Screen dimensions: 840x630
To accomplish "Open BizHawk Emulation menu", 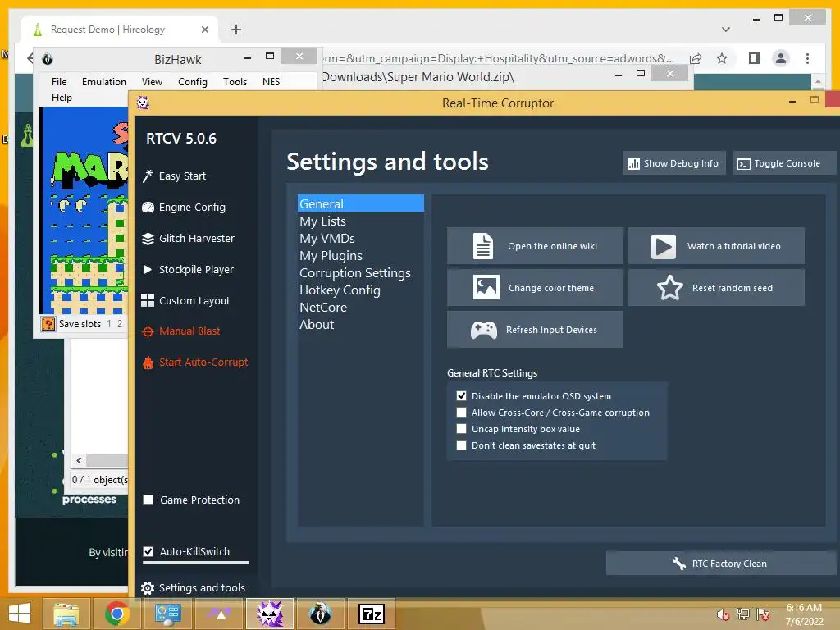I will [104, 81].
